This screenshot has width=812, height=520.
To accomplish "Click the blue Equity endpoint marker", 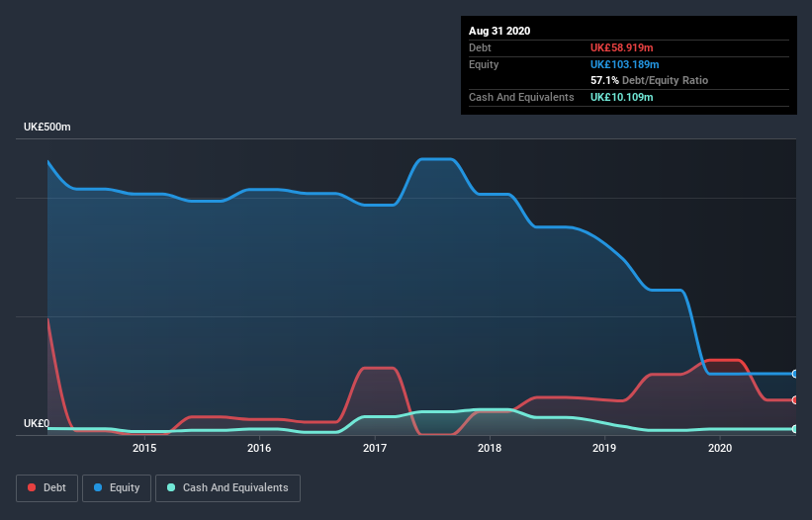I will coord(795,374).
